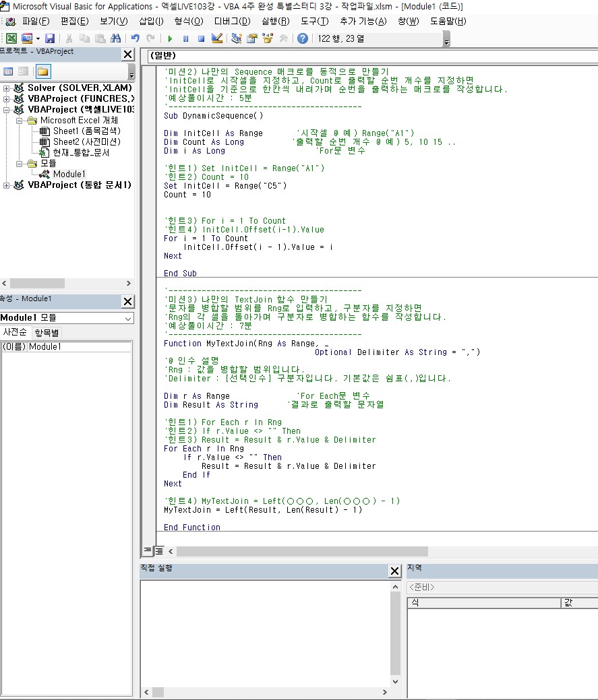
Task: Click the (이름) Module1 property field
Action: (x=66, y=347)
